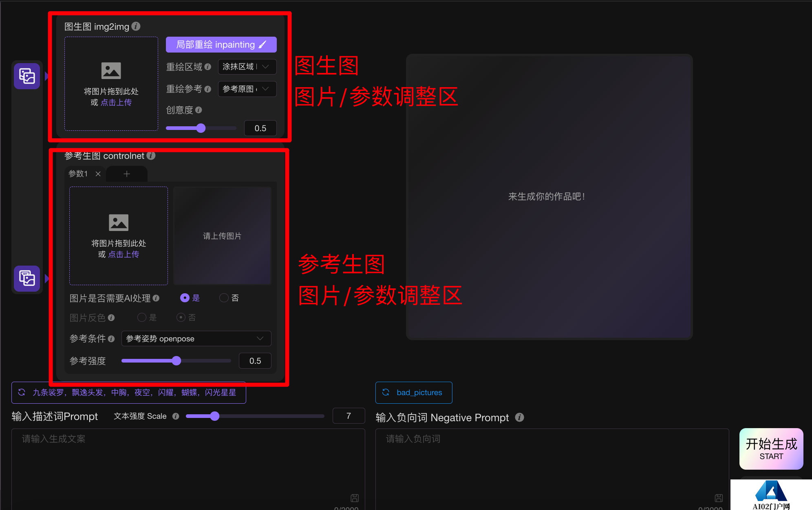Click the 参考强度 value field 0.5
The image size is (812, 510).
255,361
